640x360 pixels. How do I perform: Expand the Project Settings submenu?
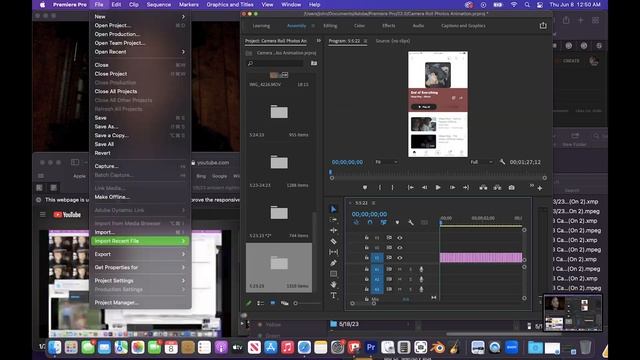(140, 280)
